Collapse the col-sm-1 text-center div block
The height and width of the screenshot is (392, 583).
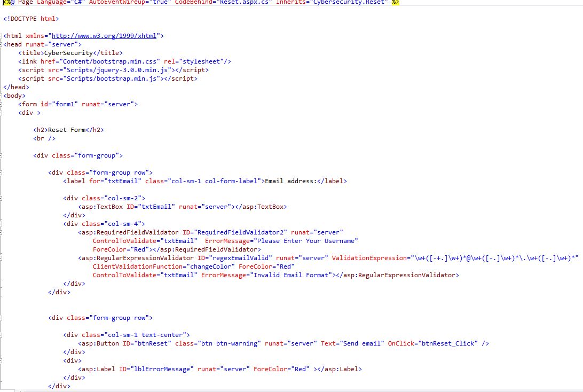click(2, 335)
